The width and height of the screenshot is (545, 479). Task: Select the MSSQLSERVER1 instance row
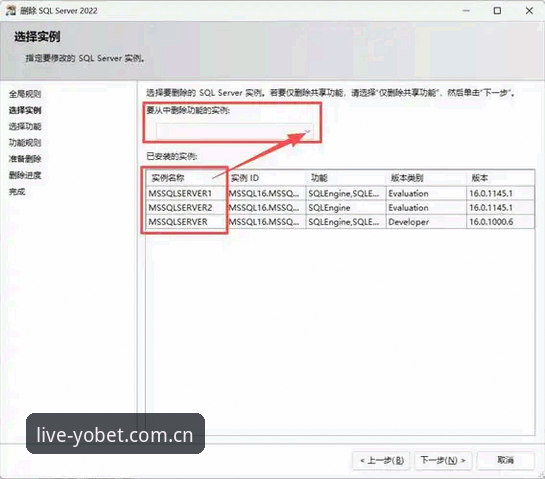[x=340, y=193]
